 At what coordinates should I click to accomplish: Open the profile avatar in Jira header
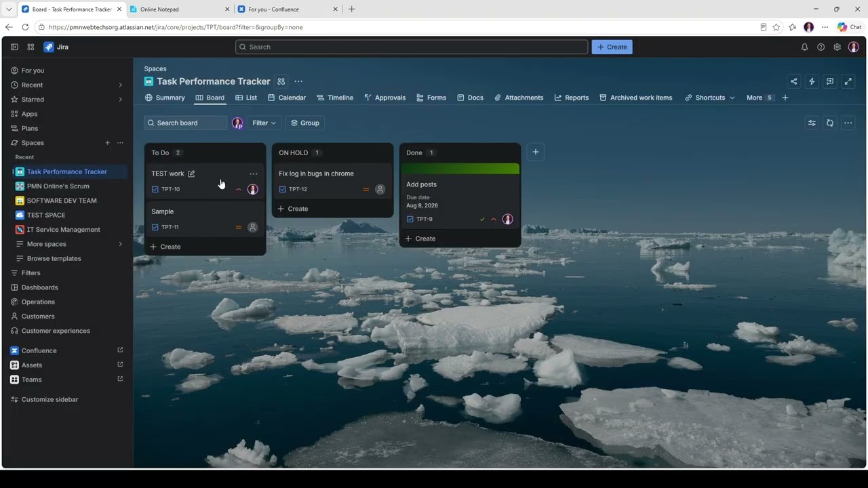click(853, 47)
